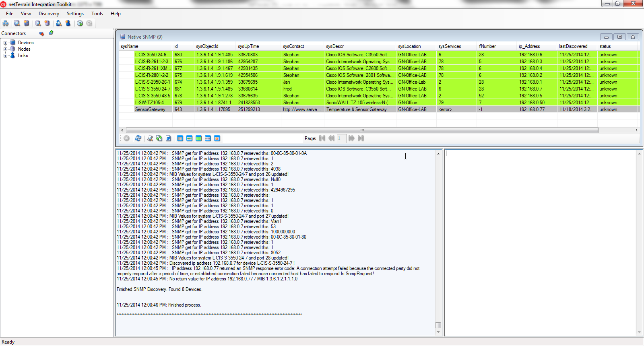Open the Discovery menu
This screenshot has height=346, width=644.
[x=49, y=14]
